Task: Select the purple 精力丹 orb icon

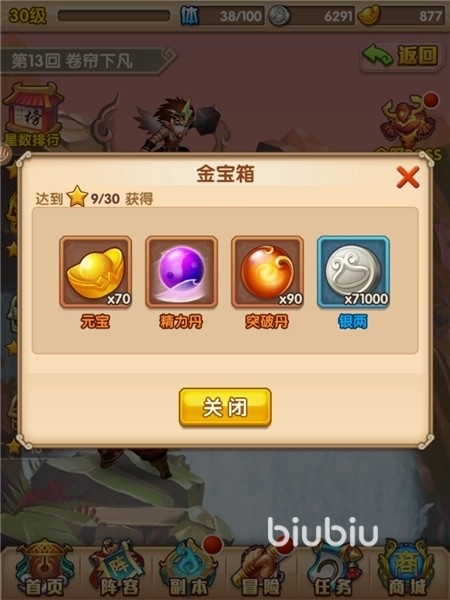Action: pos(181,272)
